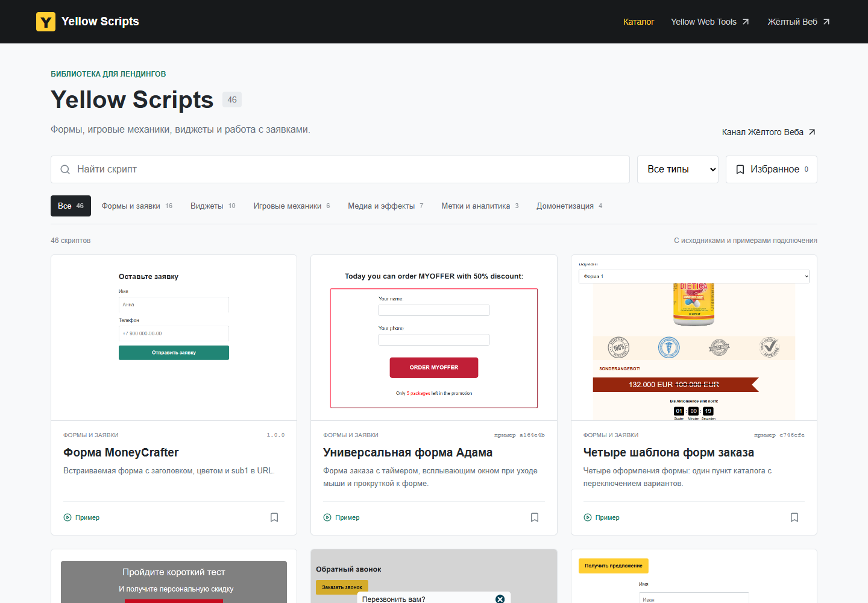Switch to the Домонетизация tab
This screenshot has width=868, height=603.
pyautogui.click(x=569, y=206)
